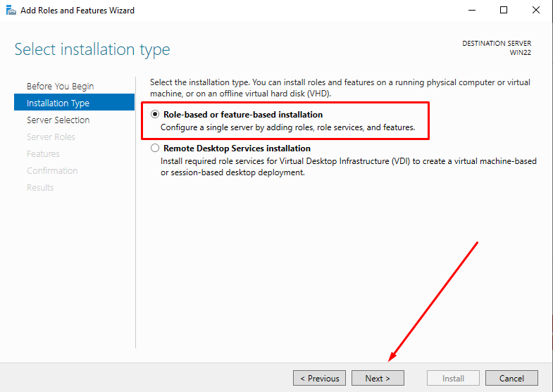Select the Installation Type step in sidebar
The image size is (553, 392).
pos(58,103)
